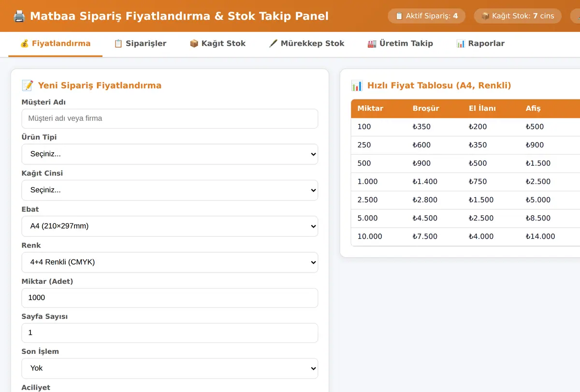
Task: Click the 1.000 quantity row cell
Action: click(x=367, y=182)
